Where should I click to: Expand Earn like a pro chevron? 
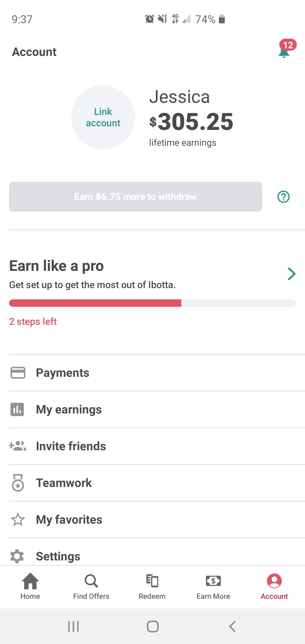point(291,274)
